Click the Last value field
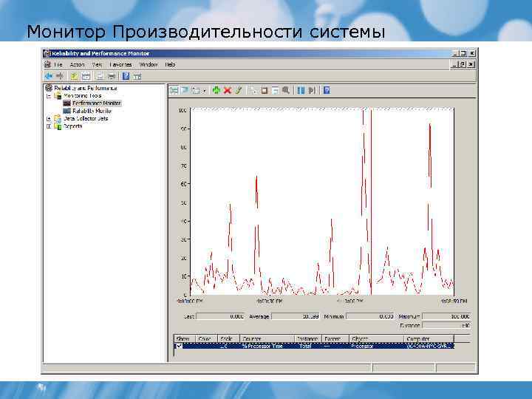532x399 pixels. [220, 316]
